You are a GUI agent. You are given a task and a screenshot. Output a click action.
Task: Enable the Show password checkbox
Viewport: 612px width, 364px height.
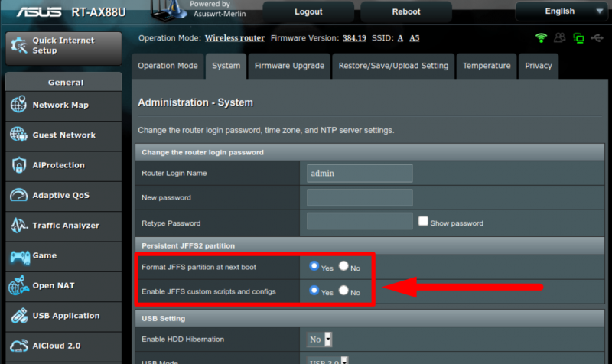click(423, 222)
